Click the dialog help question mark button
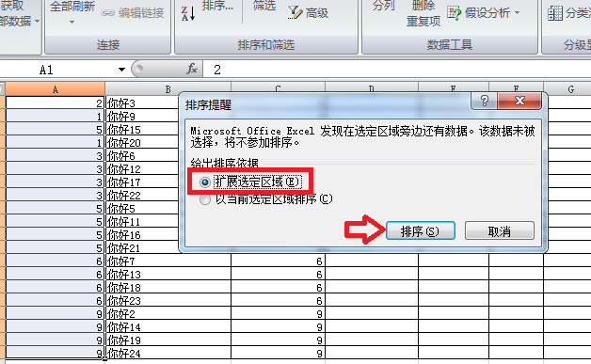Viewport: 591px width, 364px height. point(485,101)
